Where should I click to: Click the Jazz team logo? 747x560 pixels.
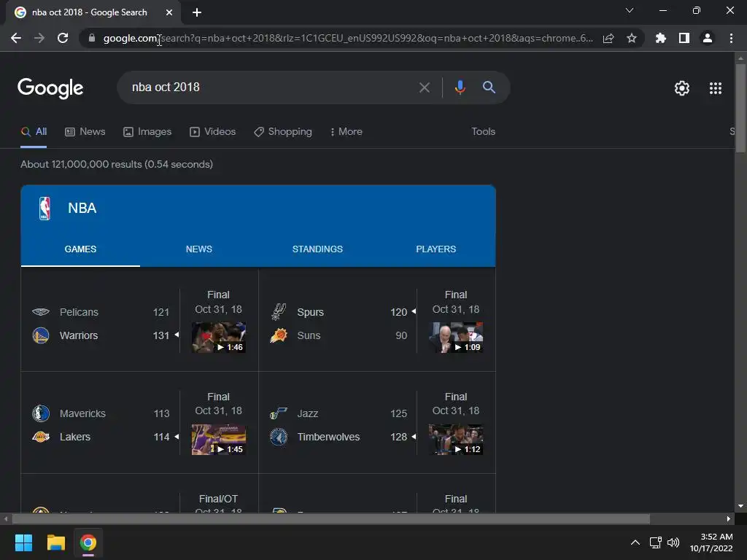(279, 413)
